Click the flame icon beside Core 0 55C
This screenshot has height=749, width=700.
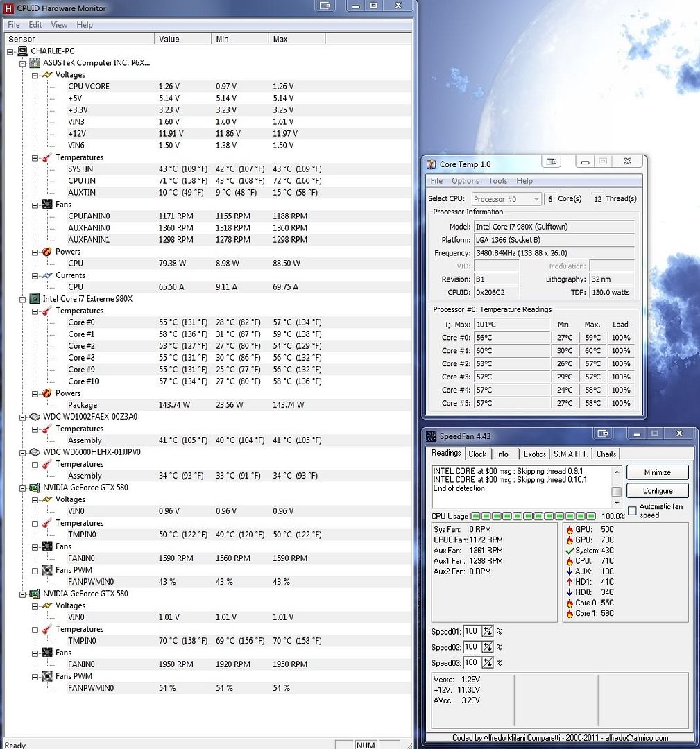tap(570, 603)
